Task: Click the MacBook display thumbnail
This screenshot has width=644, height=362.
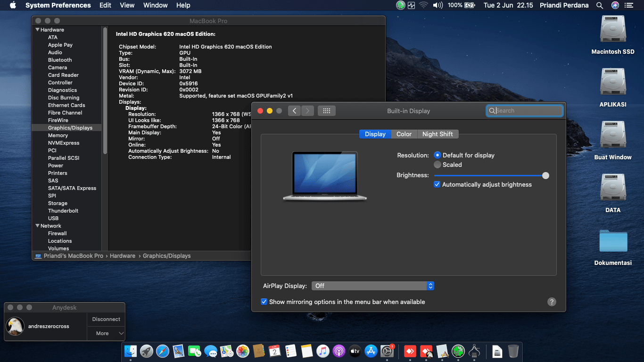Action: tap(325, 176)
